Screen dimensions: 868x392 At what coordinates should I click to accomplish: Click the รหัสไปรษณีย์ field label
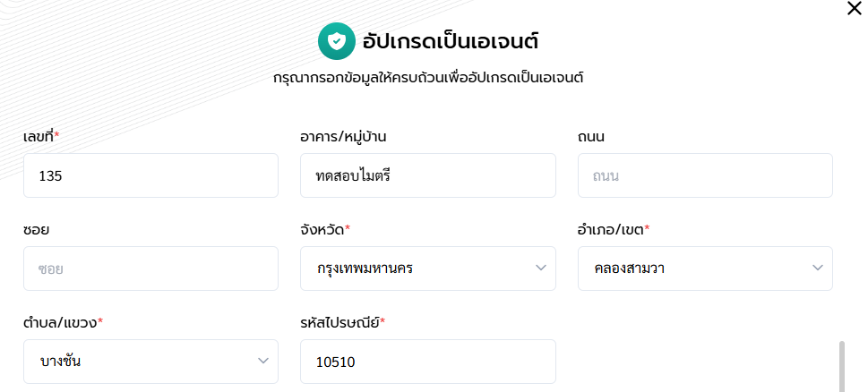[342, 322]
